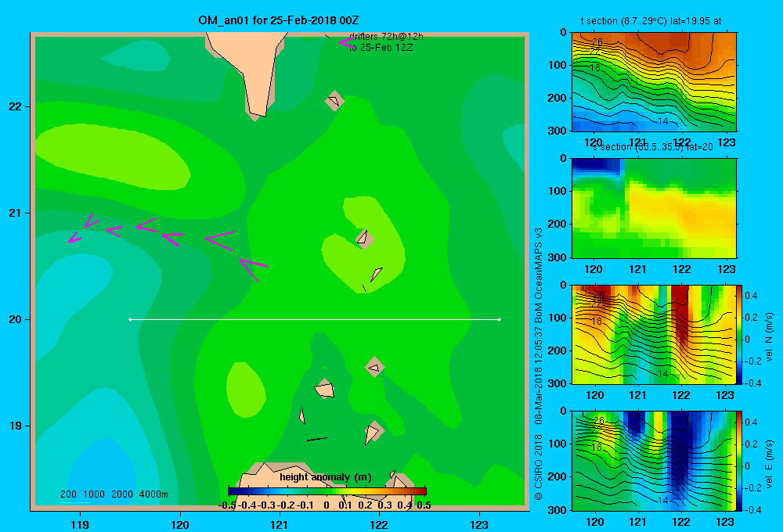The image size is (783, 532).
Task: Click the '14' contour label in temperature section
Action: click(662, 120)
